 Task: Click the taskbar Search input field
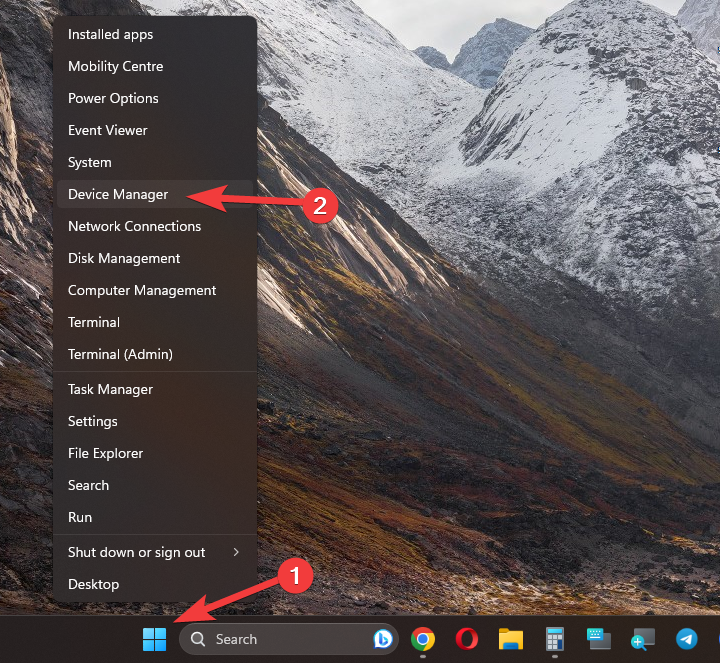[x=280, y=639]
